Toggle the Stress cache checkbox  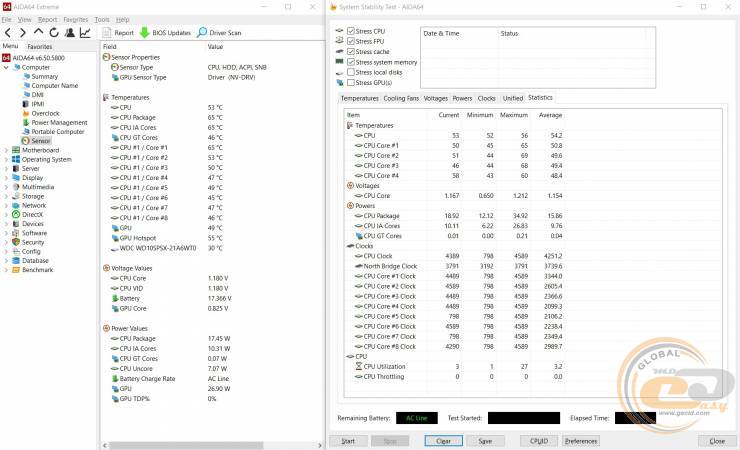click(351, 51)
